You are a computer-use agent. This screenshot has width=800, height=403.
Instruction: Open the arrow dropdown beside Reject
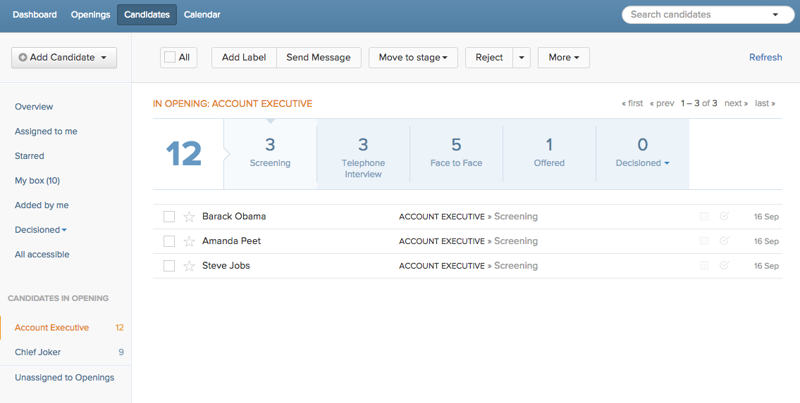click(x=521, y=58)
